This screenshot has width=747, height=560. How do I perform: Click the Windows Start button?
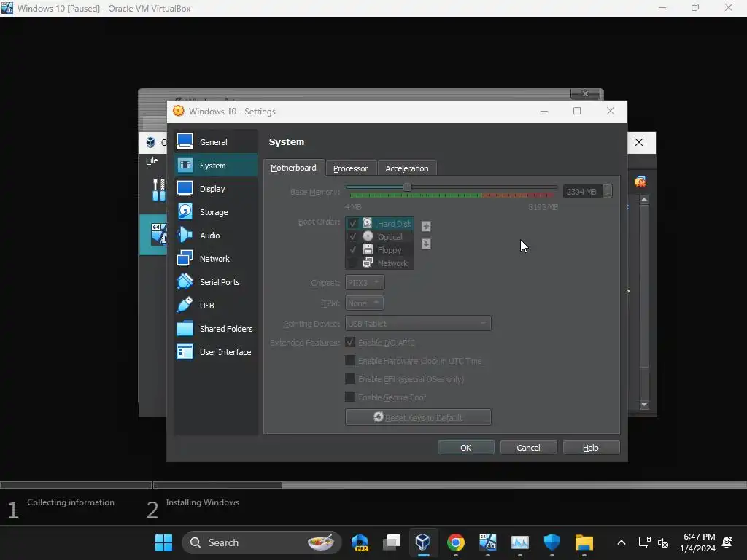click(163, 542)
